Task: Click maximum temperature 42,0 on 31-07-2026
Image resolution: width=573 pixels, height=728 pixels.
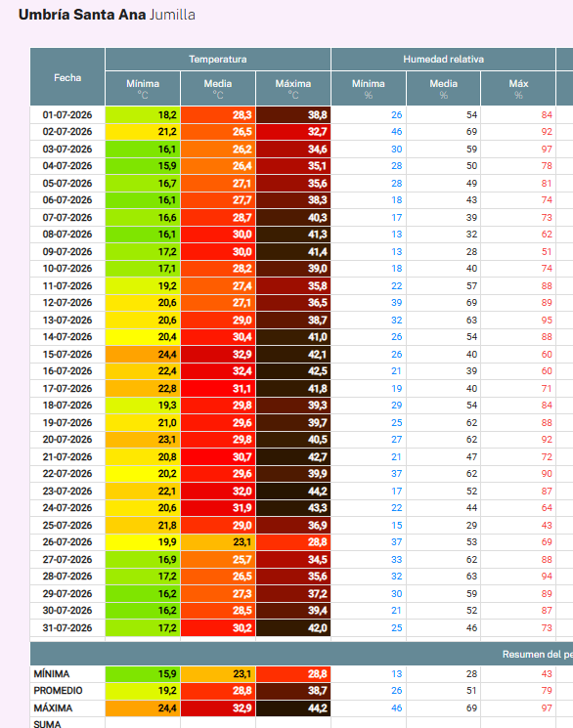Action: [293, 627]
